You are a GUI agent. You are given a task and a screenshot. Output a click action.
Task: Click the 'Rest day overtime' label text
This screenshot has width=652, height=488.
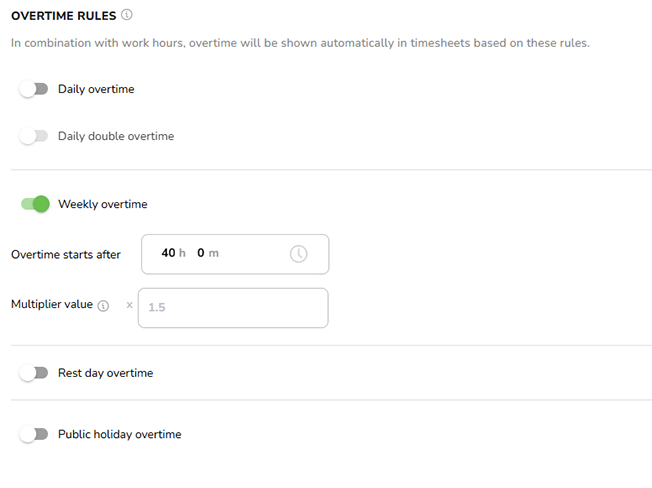tap(105, 373)
